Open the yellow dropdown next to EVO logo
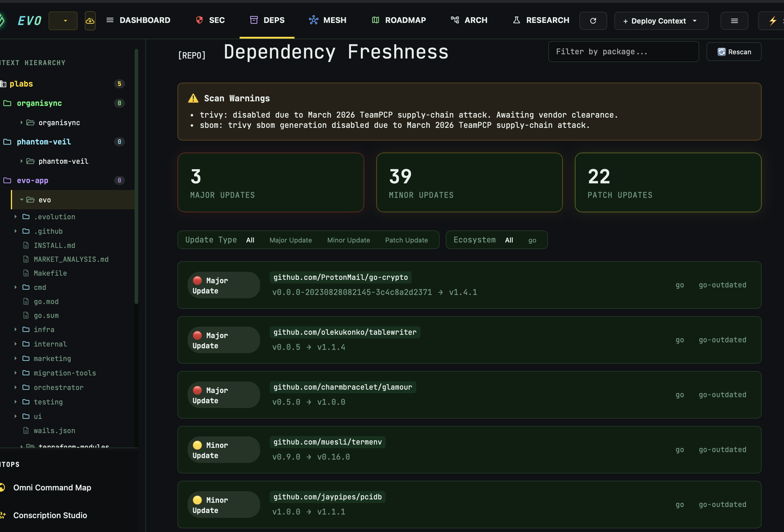This screenshot has height=532, width=784. [x=63, y=21]
